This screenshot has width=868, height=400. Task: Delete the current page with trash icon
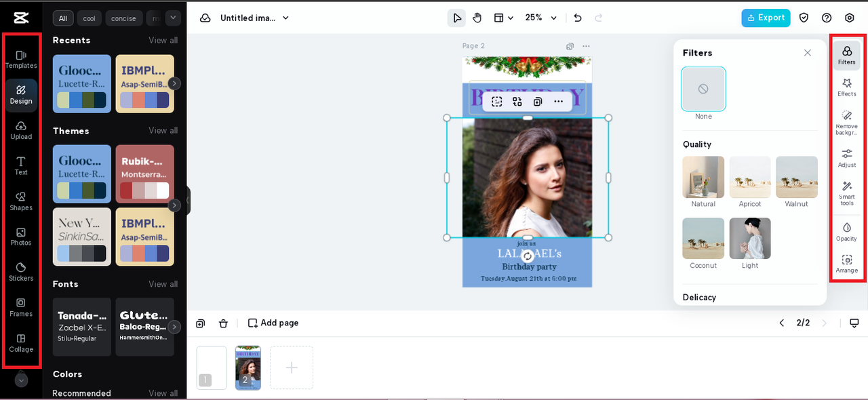coord(223,323)
